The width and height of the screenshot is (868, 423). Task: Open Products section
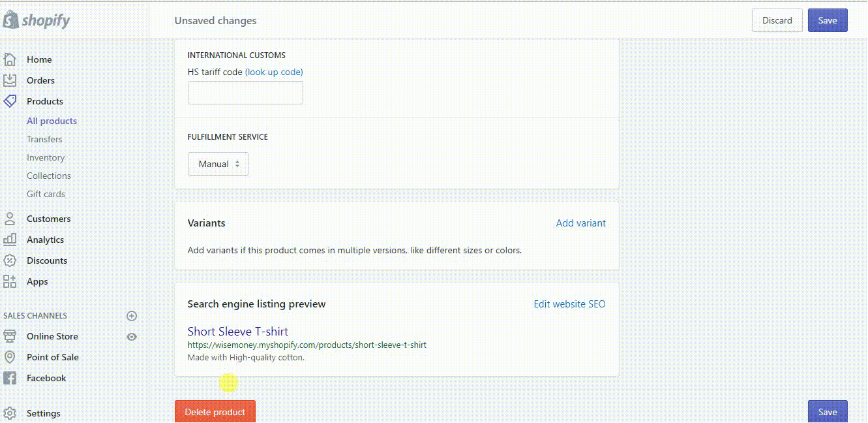click(x=45, y=101)
